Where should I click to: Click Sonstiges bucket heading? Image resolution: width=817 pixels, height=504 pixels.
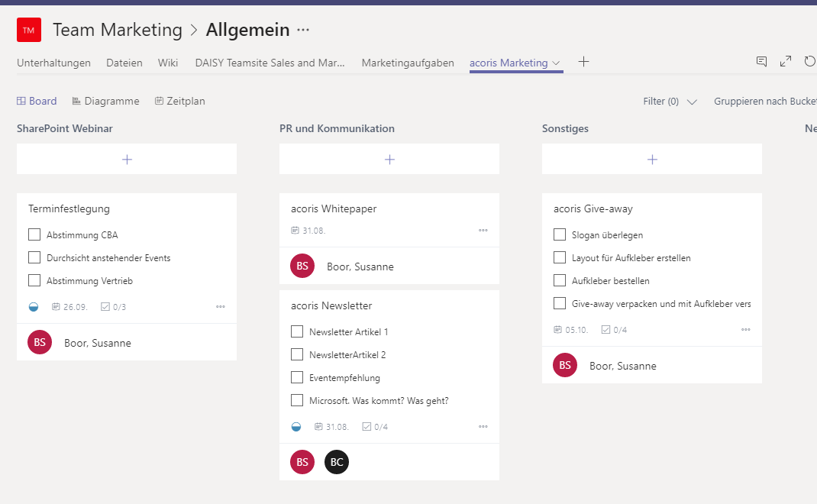coord(565,128)
